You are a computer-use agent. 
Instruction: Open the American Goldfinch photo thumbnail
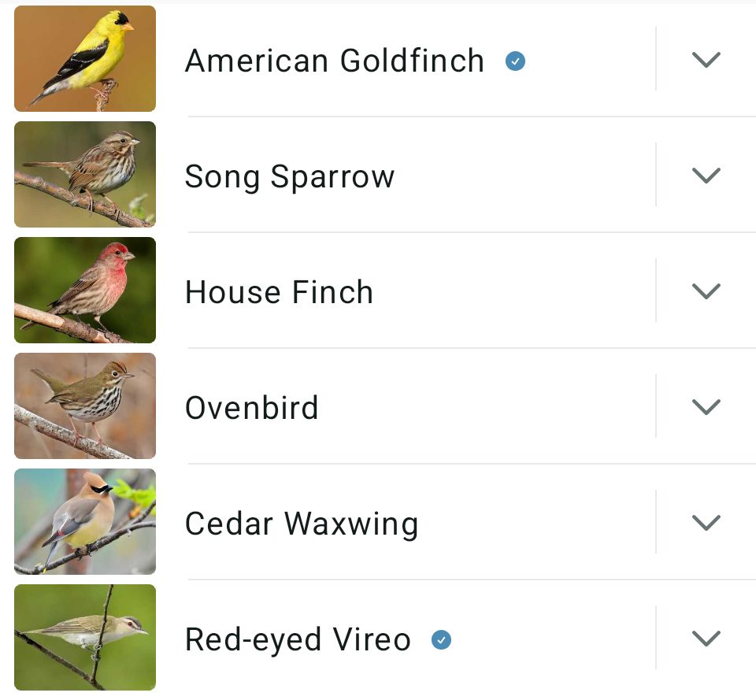pos(85,59)
